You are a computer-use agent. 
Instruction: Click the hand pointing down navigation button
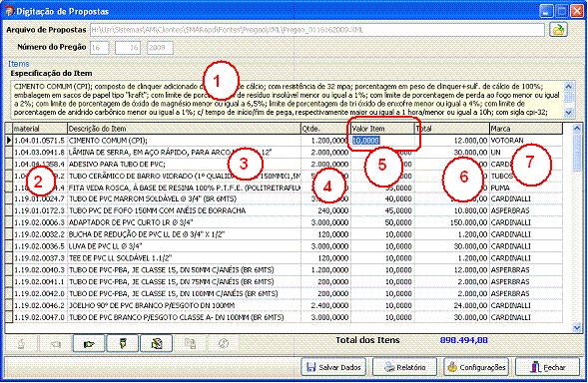pos(123,343)
